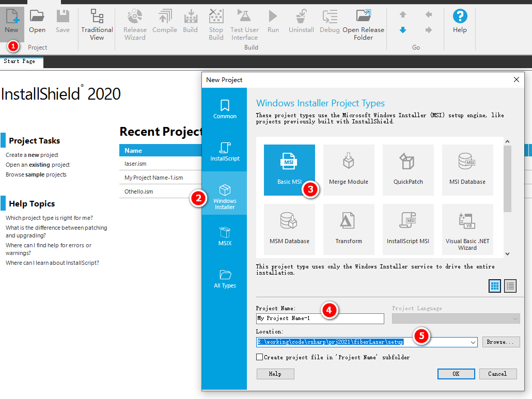
Task: Open Release Folder from the toolbar
Action: pos(364,25)
